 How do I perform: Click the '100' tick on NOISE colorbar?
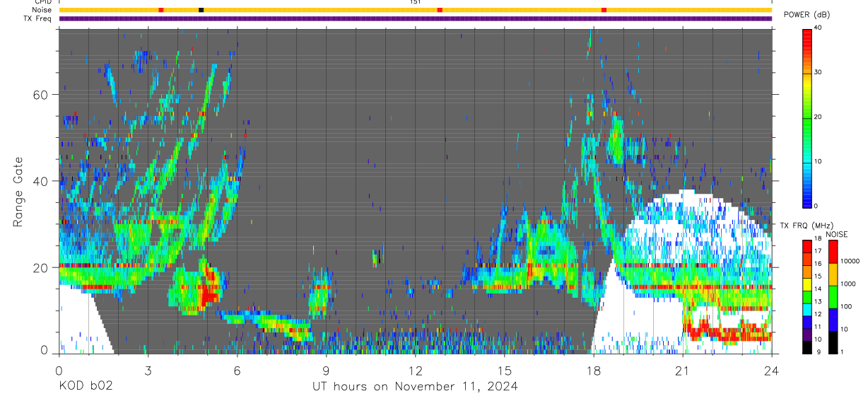[847, 306]
